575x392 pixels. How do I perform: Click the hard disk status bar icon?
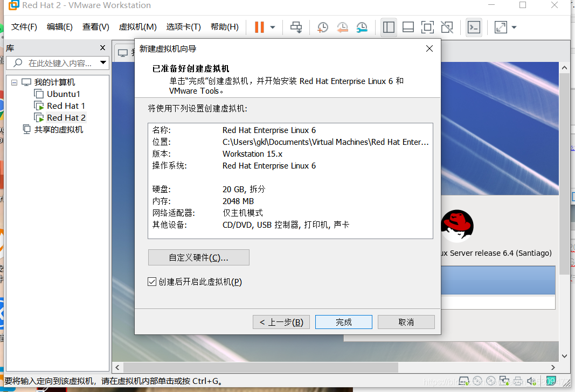click(464, 381)
